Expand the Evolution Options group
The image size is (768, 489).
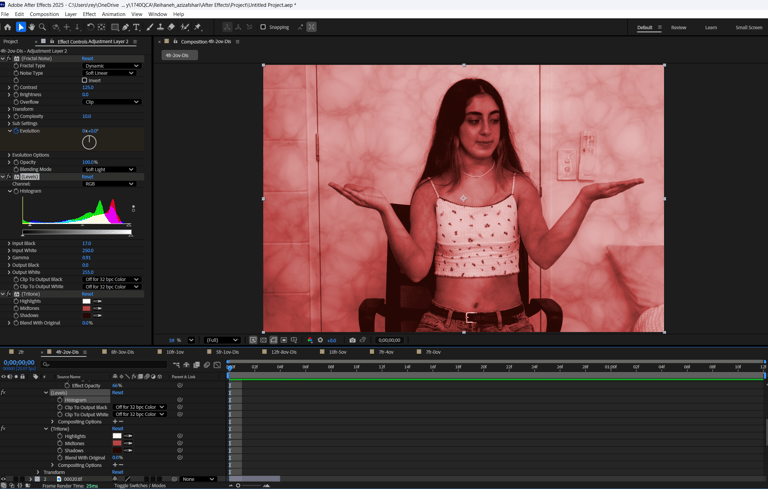(x=9, y=155)
